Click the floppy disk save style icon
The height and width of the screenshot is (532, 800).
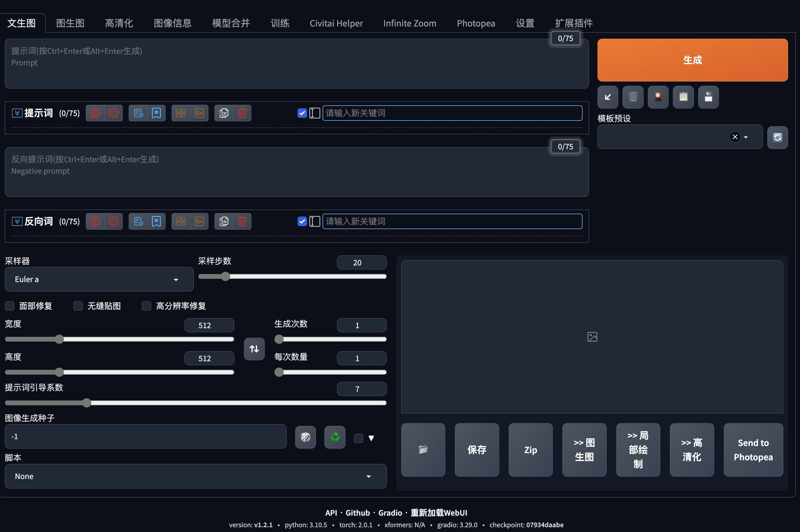pyautogui.click(x=708, y=97)
